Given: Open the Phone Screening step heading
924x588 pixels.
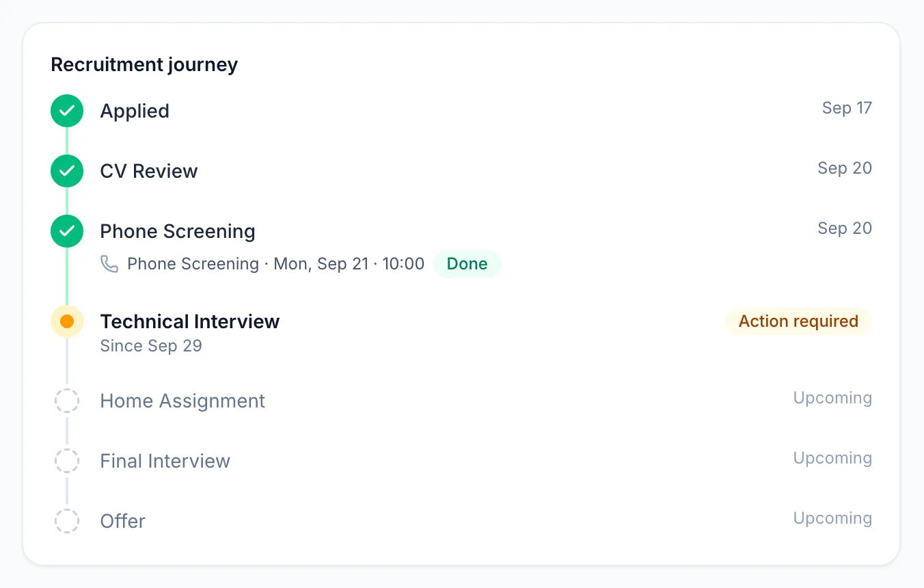Looking at the screenshot, I should click(178, 231).
